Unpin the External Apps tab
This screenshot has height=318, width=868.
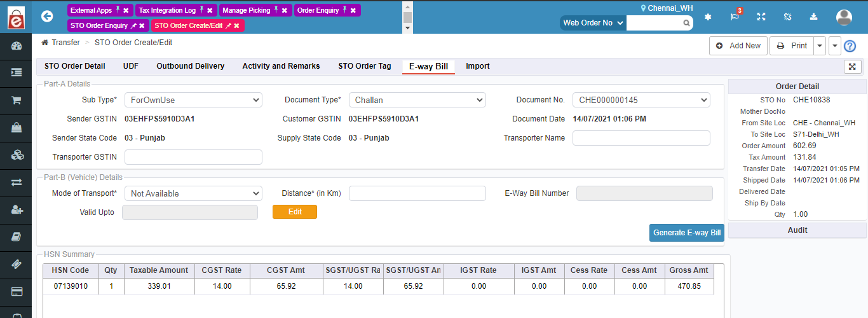click(118, 10)
